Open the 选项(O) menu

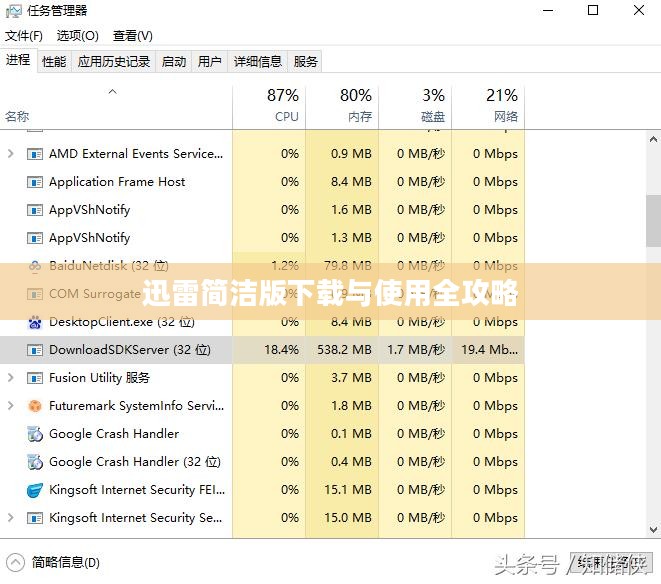pyautogui.click(x=78, y=36)
